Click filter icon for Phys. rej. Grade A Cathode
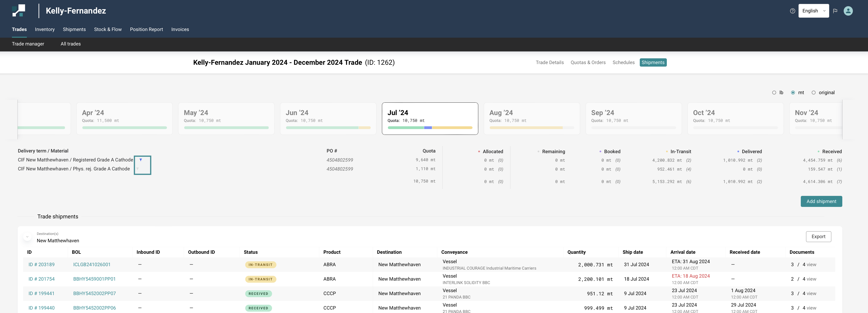The height and width of the screenshot is (313, 868). pyautogui.click(x=137, y=169)
